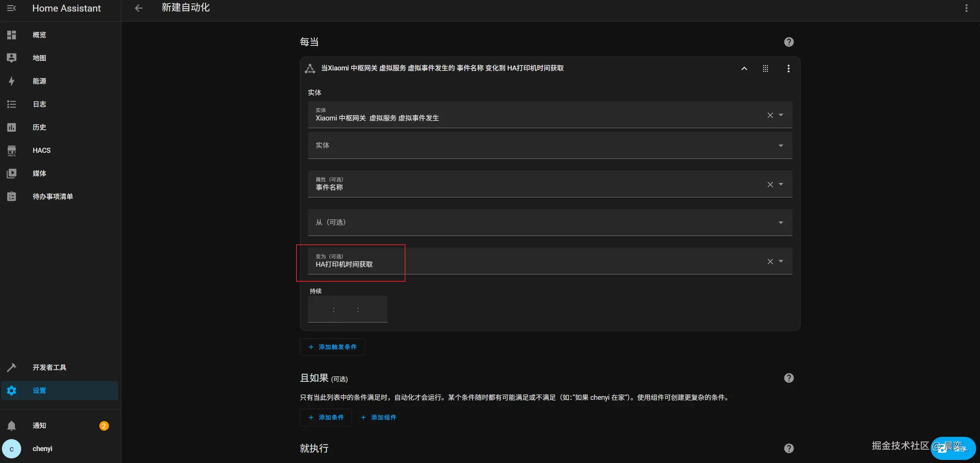Expand the empty 实体 dropdown
The image size is (980, 463).
[x=781, y=145]
